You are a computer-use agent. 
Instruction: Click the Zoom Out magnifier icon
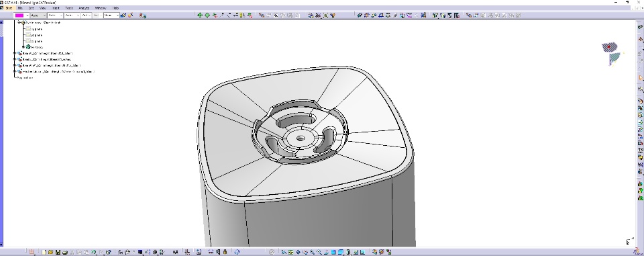click(x=319, y=252)
